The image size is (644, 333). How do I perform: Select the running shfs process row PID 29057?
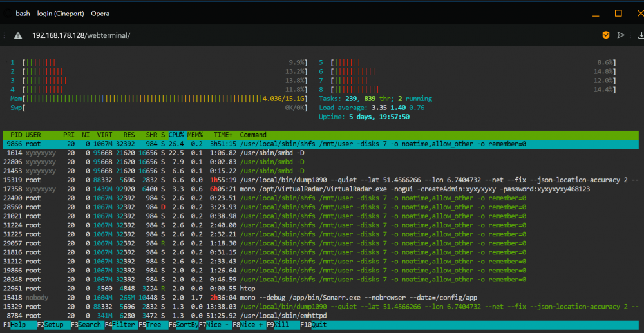[x=321, y=243]
